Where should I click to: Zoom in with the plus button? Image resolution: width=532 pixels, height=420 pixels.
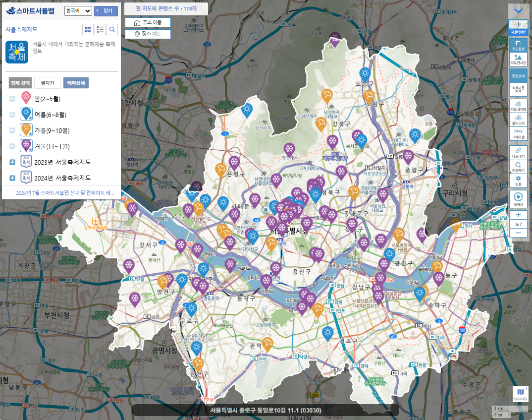518,215
